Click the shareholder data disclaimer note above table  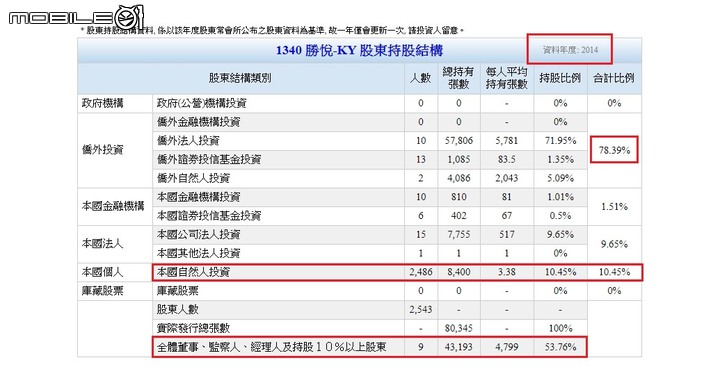272,30
